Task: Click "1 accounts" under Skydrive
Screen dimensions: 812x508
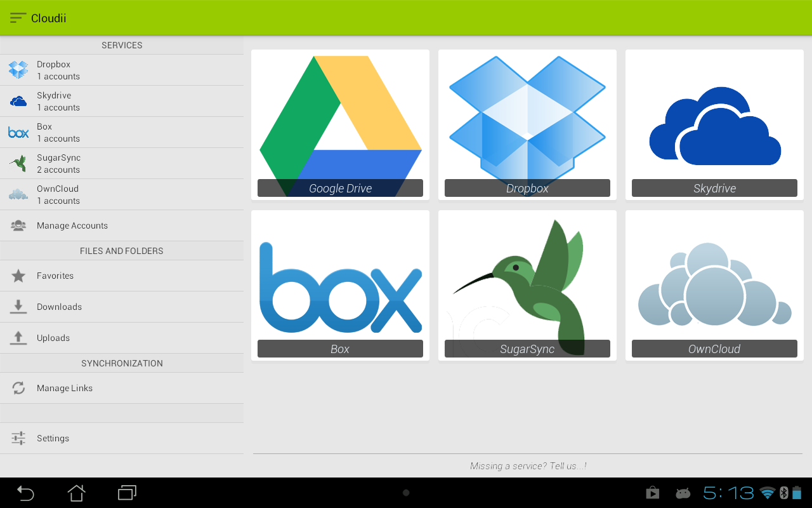Action: pos(58,107)
